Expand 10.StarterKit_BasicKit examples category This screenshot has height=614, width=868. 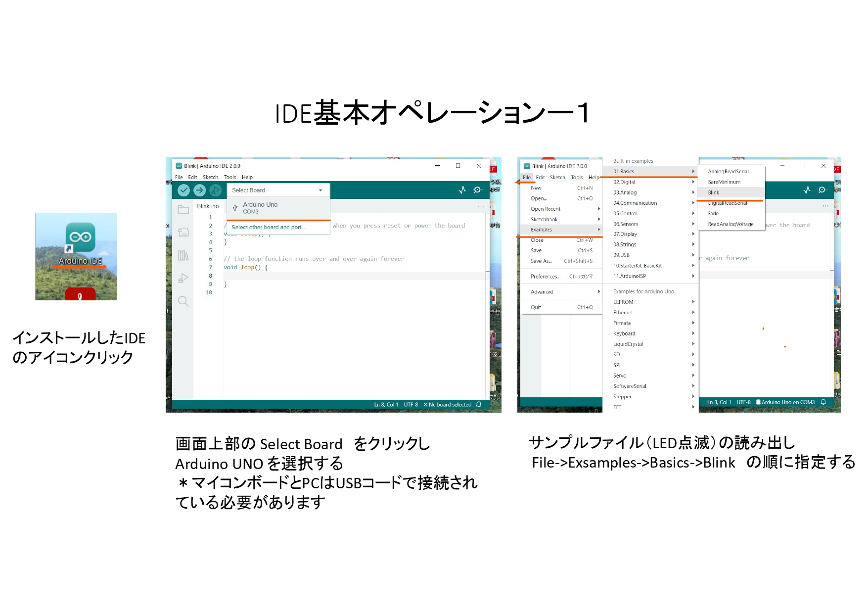coord(650,266)
